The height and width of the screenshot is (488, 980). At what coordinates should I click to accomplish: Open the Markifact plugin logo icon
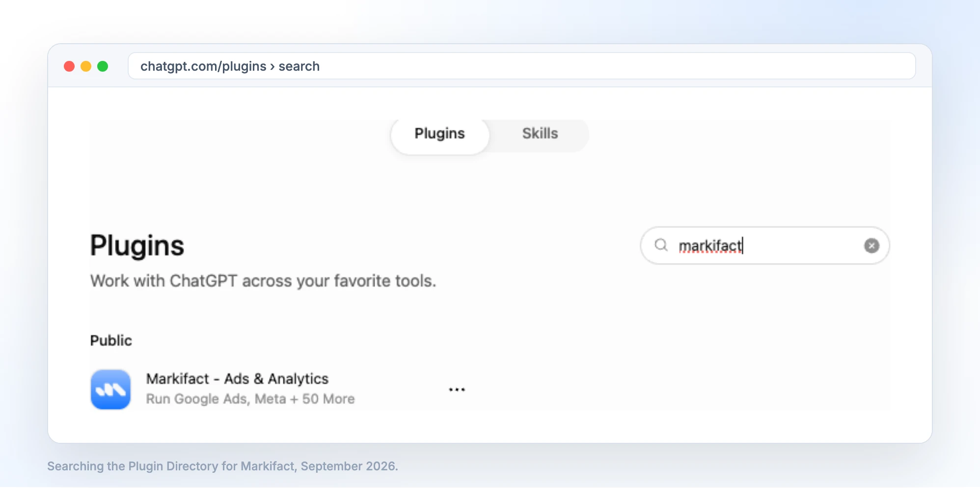110,389
